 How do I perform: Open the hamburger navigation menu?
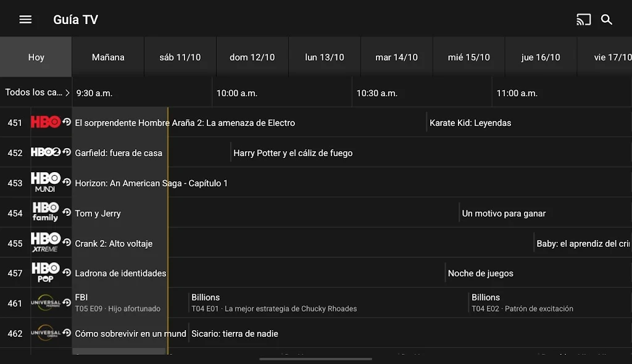tap(25, 20)
